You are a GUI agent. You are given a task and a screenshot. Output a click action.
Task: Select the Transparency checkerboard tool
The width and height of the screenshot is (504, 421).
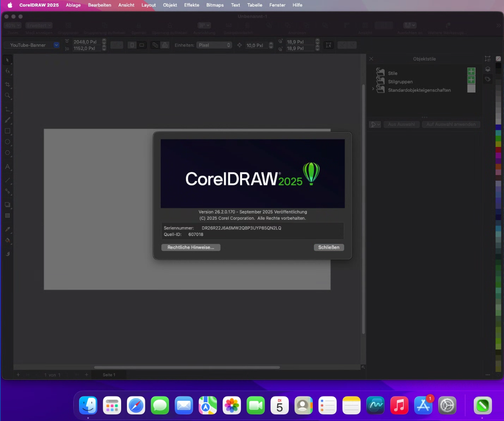pos(7,216)
